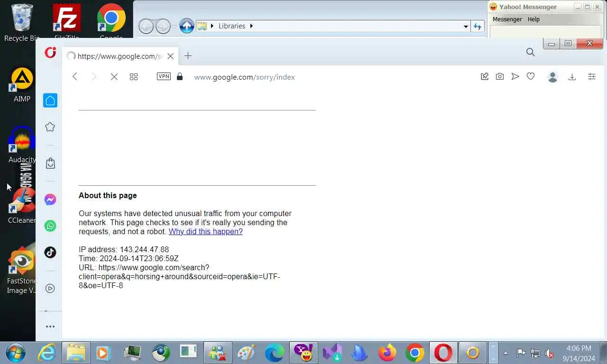Image resolution: width=607 pixels, height=364 pixels.
Task: Open the Opera menu logo
Action: click(50, 53)
